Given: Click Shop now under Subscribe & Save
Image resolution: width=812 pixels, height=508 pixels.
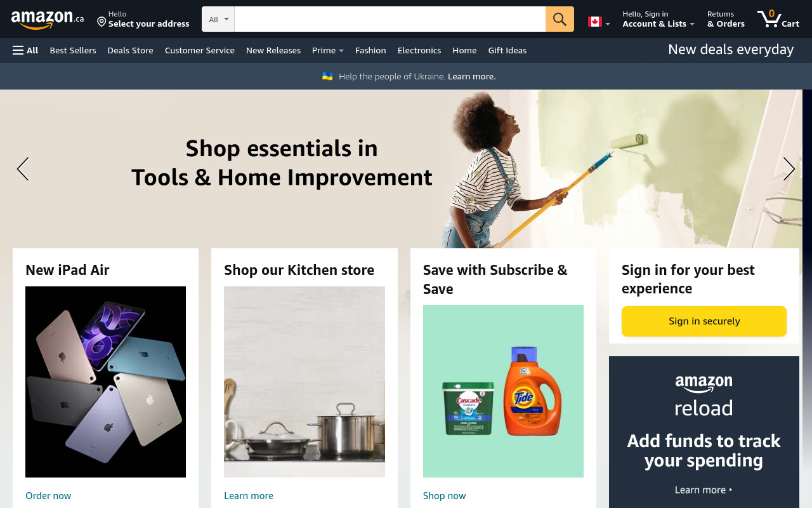Looking at the screenshot, I should (x=445, y=496).
